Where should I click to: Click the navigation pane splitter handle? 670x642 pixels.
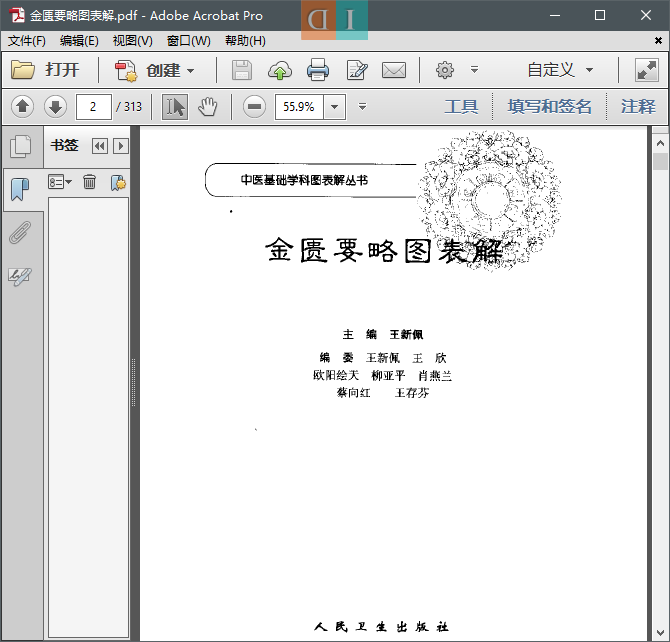[x=133, y=383]
